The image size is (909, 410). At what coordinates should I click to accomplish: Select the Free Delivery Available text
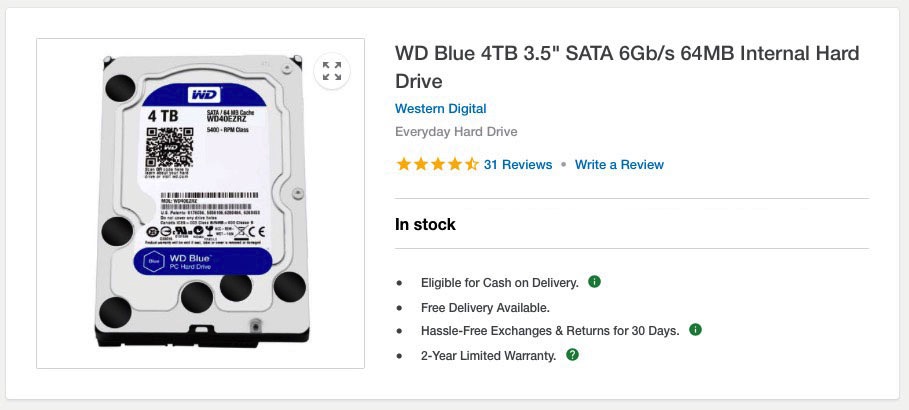pyautogui.click(x=485, y=307)
